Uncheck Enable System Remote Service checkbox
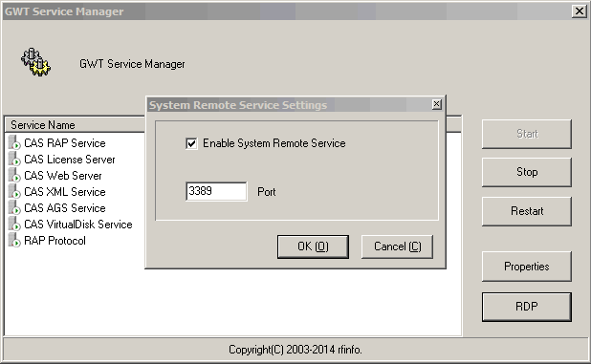Screen dimensions: 591x364 (191, 143)
